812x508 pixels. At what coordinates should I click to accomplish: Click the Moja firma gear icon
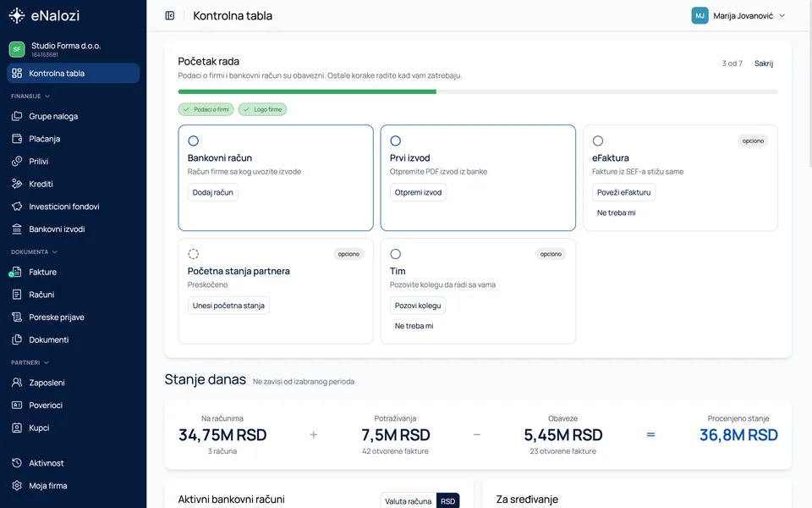coord(17,485)
